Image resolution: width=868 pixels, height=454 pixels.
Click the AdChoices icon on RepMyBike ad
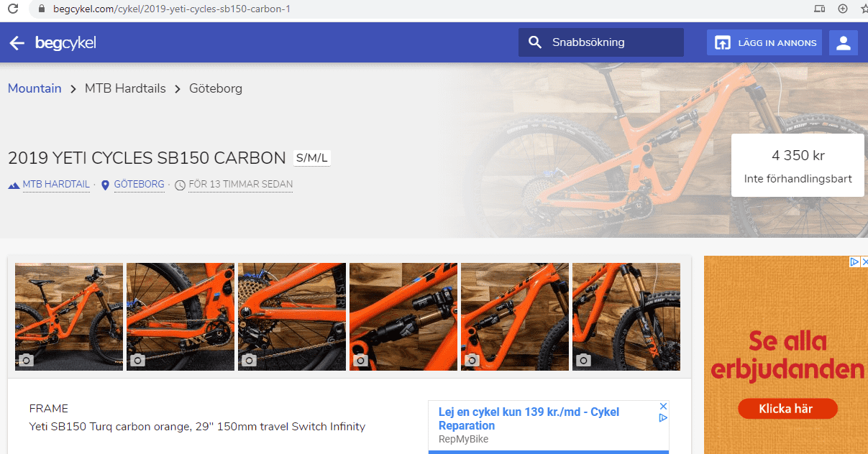pos(664,417)
